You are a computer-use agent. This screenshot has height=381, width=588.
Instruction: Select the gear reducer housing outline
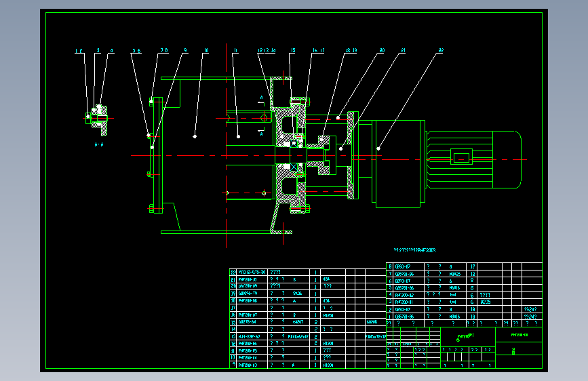398,164
